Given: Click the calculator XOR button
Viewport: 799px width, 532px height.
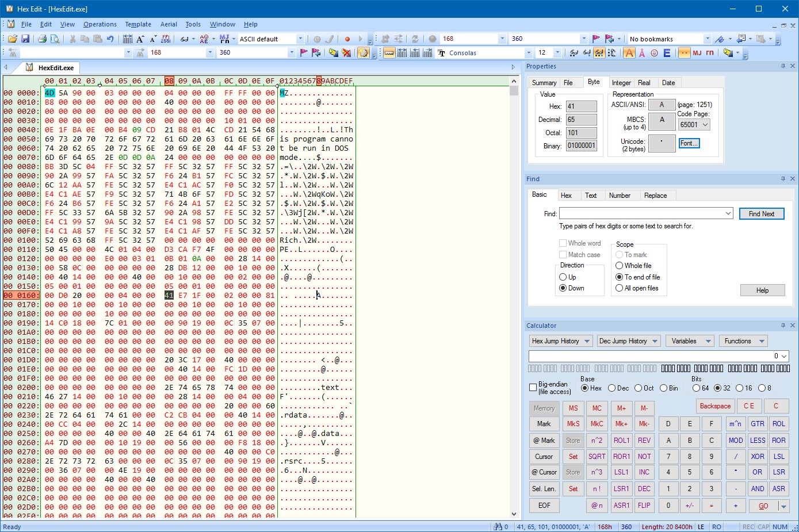Looking at the screenshot, I should (x=757, y=457).
